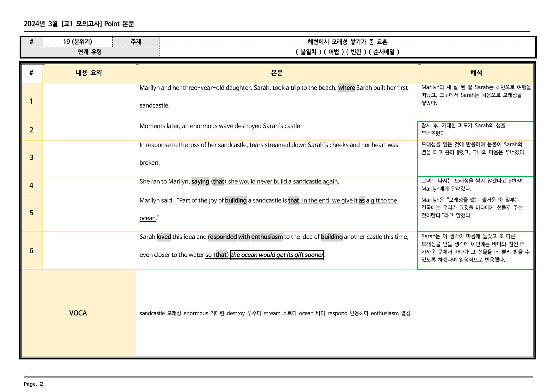Select boxed phrase 'the ocean would get its gift sooner'
Viewport: 555px width, 392px height.
point(277,255)
